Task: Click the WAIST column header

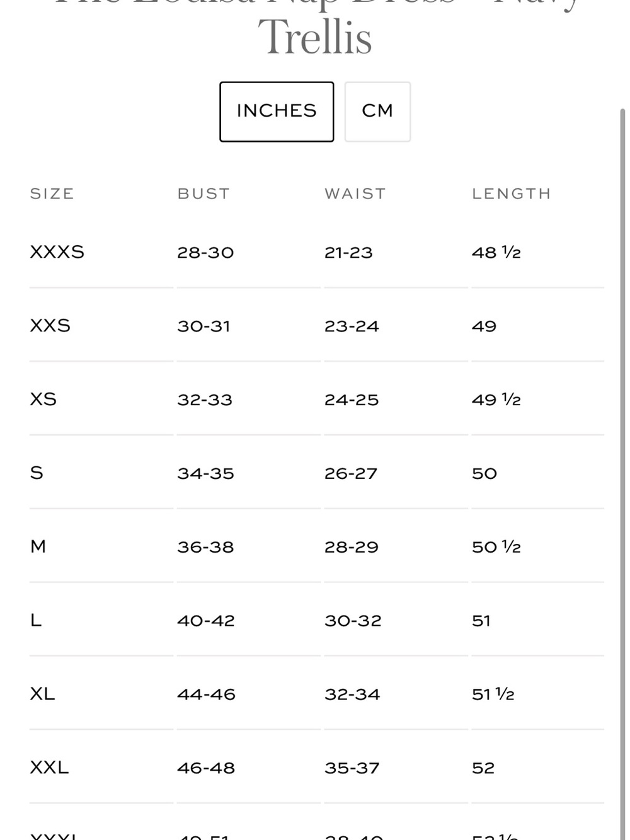Action: (x=355, y=193)
